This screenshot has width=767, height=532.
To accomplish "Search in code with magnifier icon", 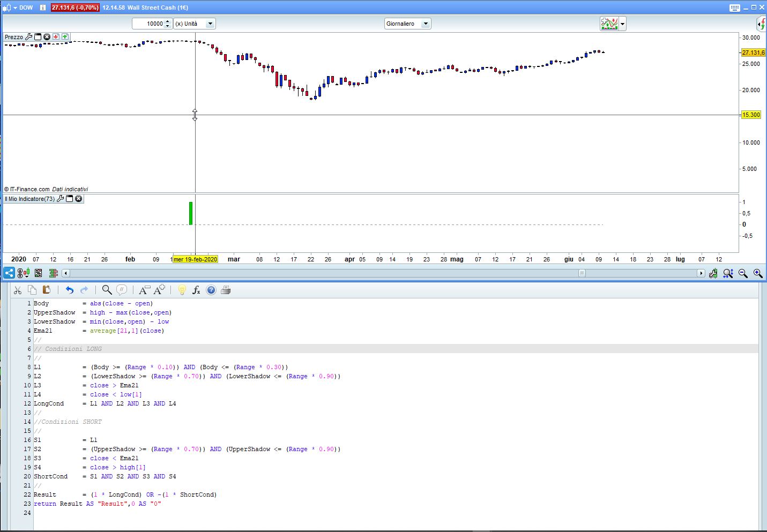I will pos(107,290).
